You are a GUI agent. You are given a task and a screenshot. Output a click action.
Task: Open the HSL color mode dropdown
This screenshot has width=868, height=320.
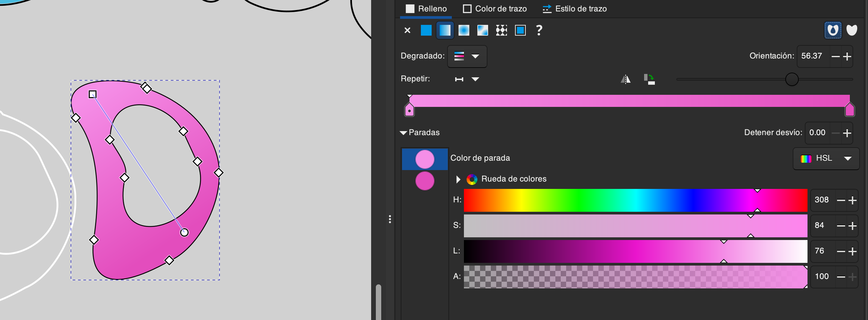coord(826,158)
